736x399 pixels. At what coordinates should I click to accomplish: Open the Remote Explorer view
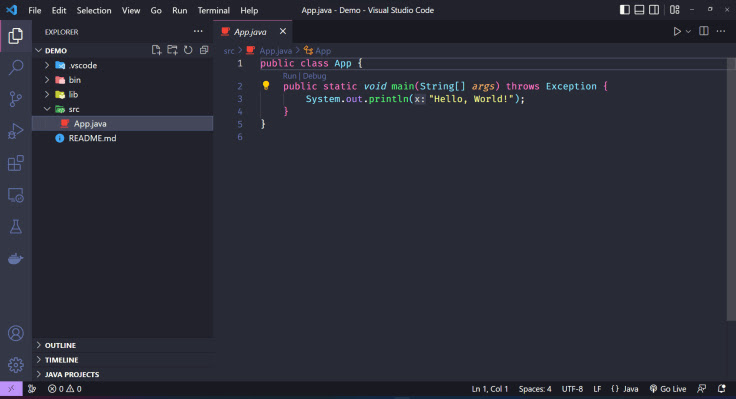pos(15,195)
